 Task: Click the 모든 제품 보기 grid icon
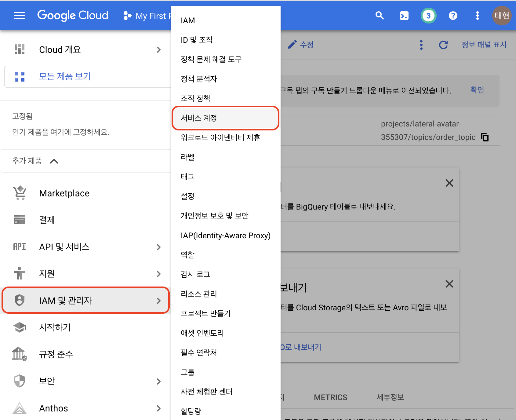20,76
